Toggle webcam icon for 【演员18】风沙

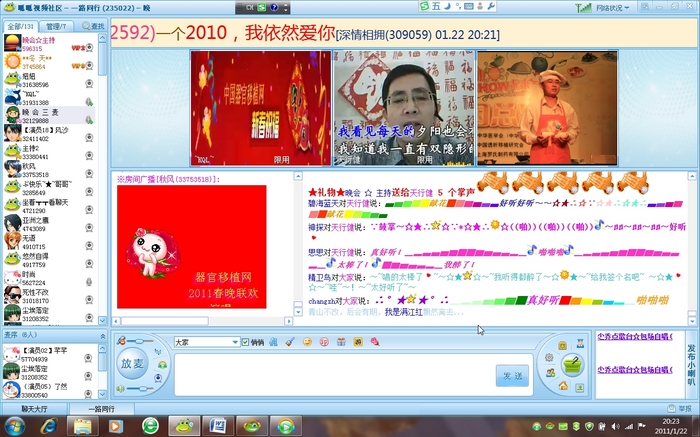click(x=89, y=137)
